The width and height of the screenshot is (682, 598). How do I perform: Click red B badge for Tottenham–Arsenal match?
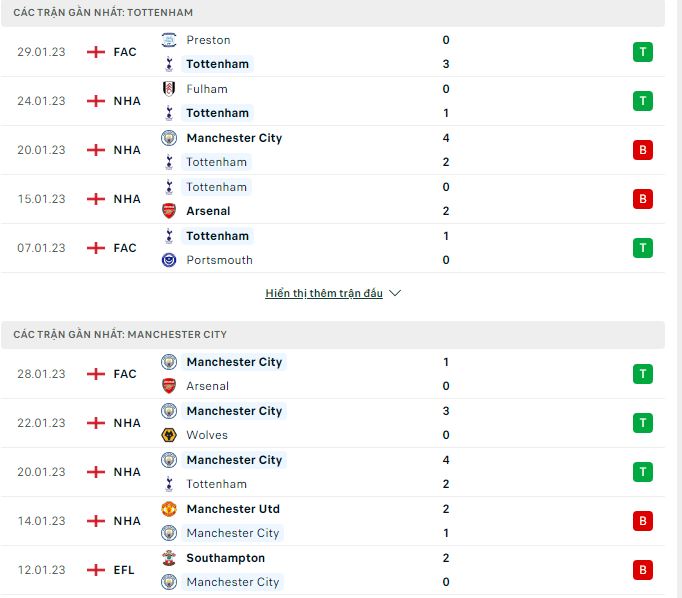(x=643, y=199)
